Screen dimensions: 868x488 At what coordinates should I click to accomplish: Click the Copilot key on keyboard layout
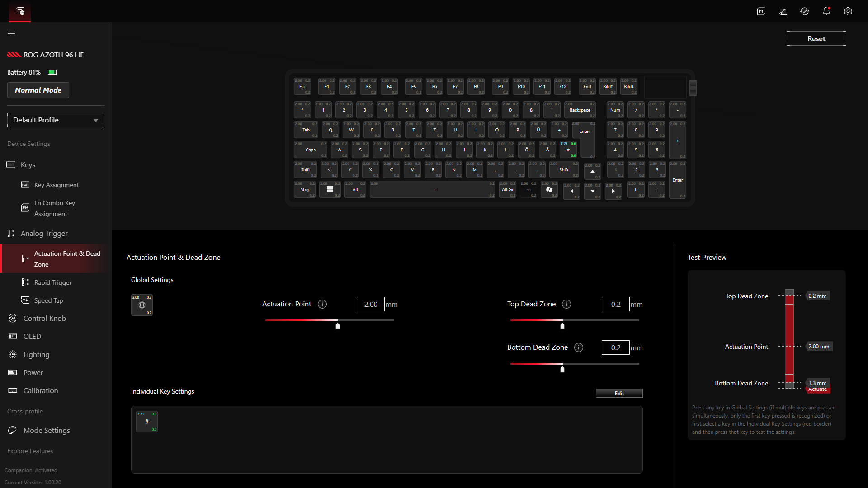coord(549,190)
